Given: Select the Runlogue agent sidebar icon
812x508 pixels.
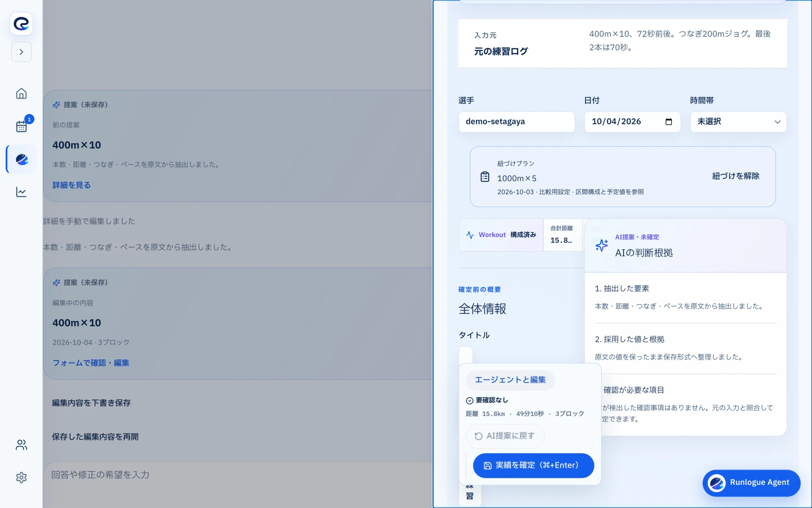Looking at the screenshot, I should [x=22, y=159].
